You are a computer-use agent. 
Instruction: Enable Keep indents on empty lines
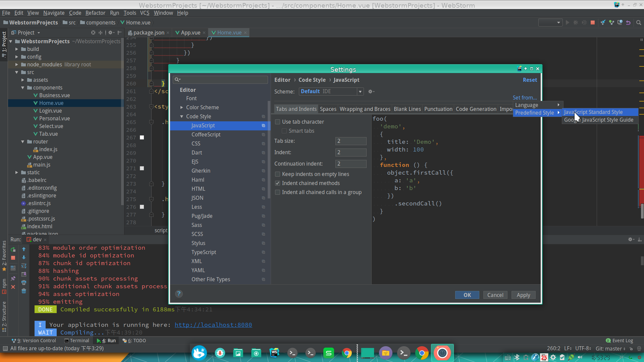click(277, 174)
